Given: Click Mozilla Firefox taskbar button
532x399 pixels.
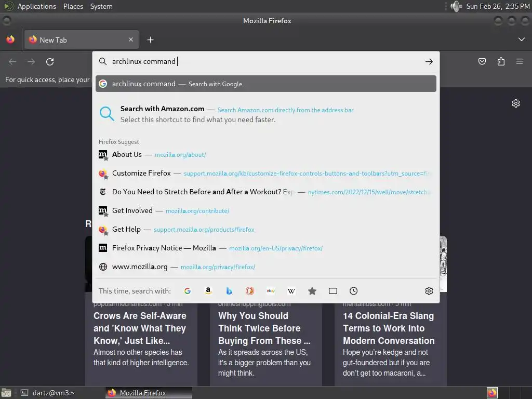Looking at the screenshot, I should [x=149, y=393].
